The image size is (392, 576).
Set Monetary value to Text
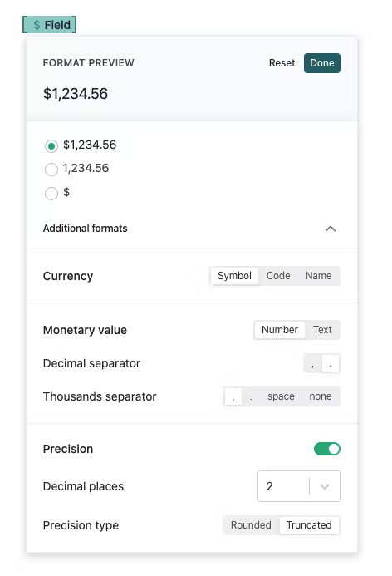322,330
